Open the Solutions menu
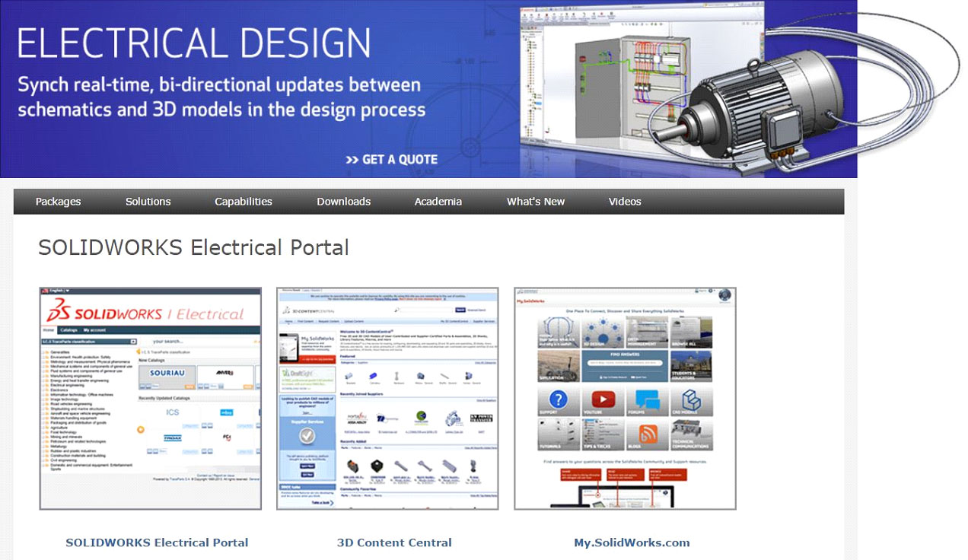Viewport: 968px width, 560px height. tap(148, 202)
